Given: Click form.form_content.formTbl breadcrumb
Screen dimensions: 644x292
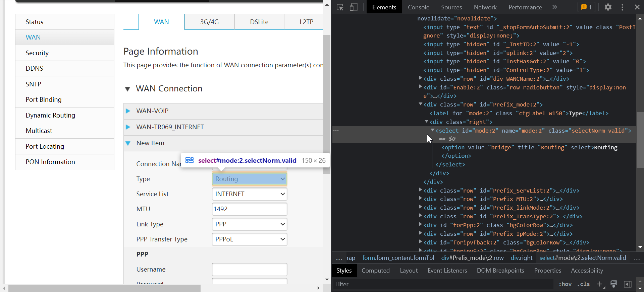Looking at the screenshot, I should 398,258.
